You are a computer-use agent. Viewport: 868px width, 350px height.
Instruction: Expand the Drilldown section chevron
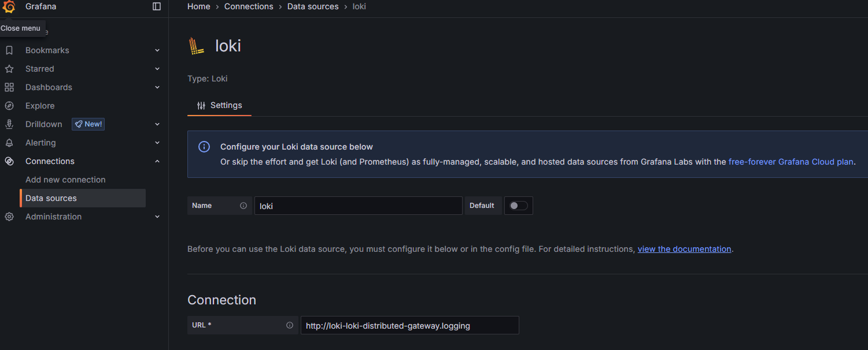coord(157,124)
